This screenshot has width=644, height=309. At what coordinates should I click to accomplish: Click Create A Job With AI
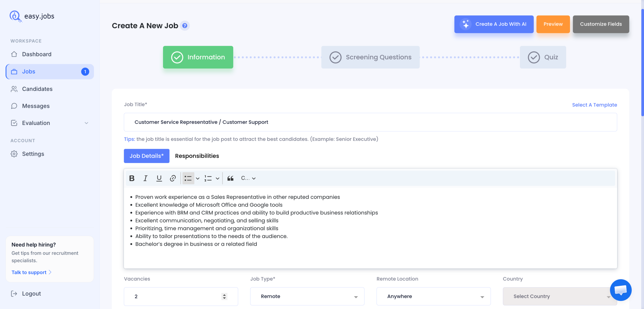(x=494, y=24)
